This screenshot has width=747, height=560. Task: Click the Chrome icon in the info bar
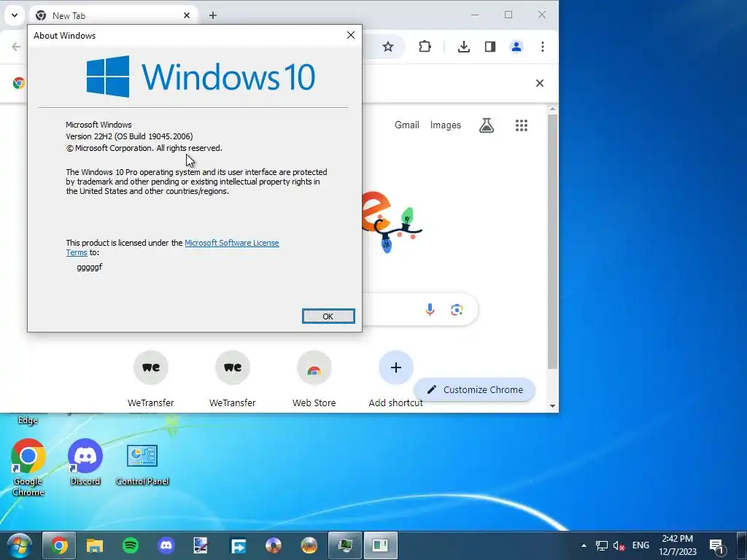coord(19,83)
